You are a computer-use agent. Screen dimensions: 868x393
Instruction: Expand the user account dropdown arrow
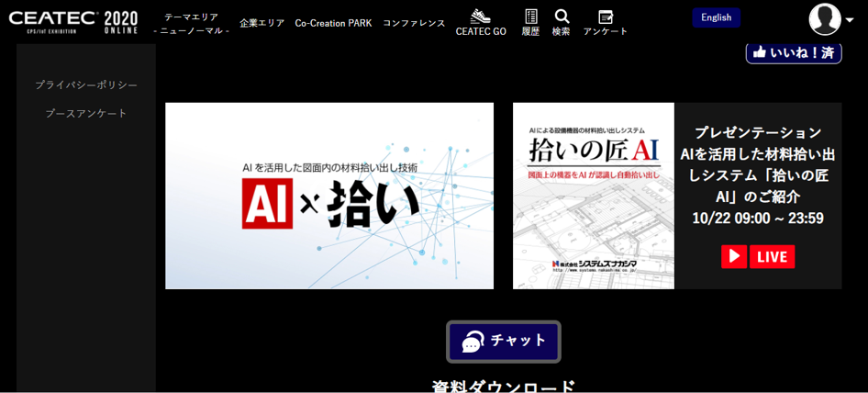tap(850, 20)
